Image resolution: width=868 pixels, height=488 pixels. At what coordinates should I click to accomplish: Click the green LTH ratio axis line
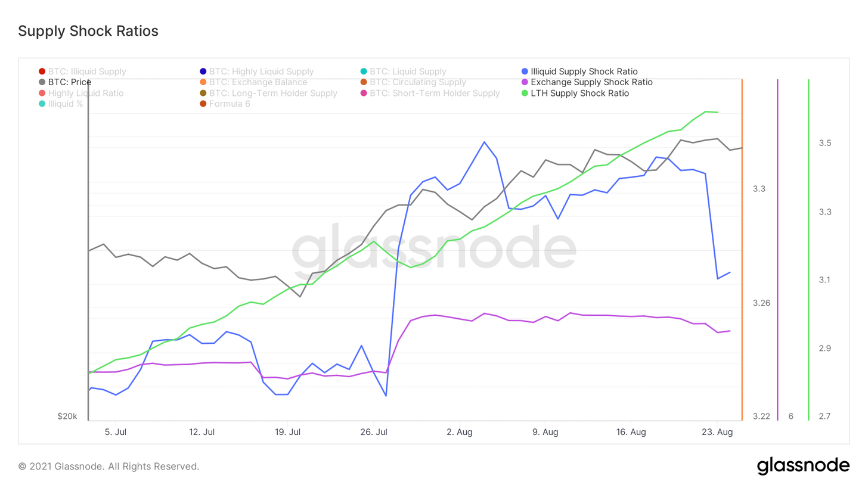pyautogui.click(x=808, y=250)
